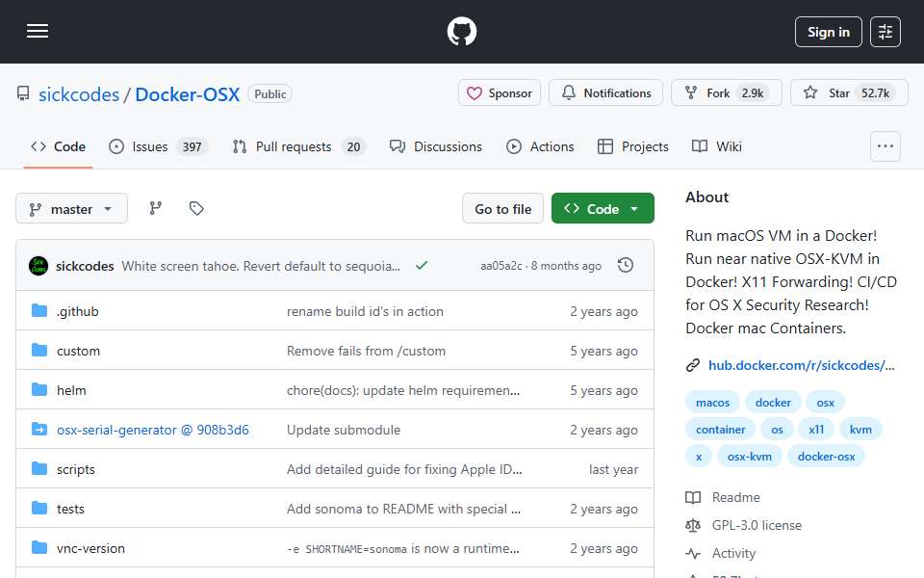Click the Notifications bell button
Image resolution: width=924 pixels, height=578 pixels.
[x=605, y=93]
